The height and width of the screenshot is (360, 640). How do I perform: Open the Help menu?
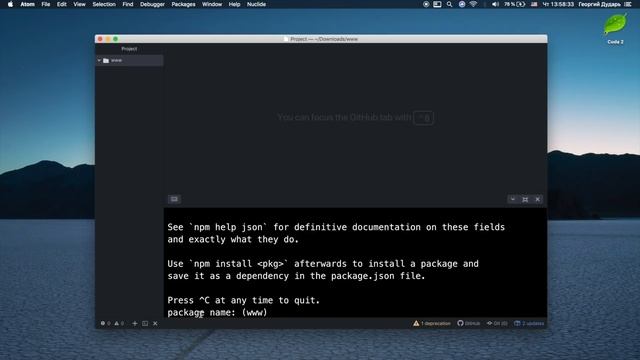(234, 4)
